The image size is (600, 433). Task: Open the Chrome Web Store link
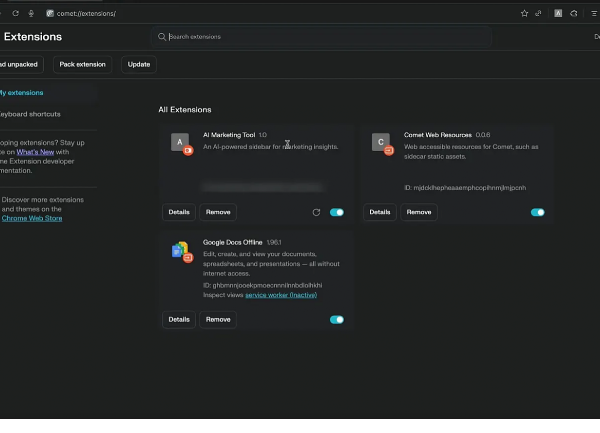tap(32, 218)
